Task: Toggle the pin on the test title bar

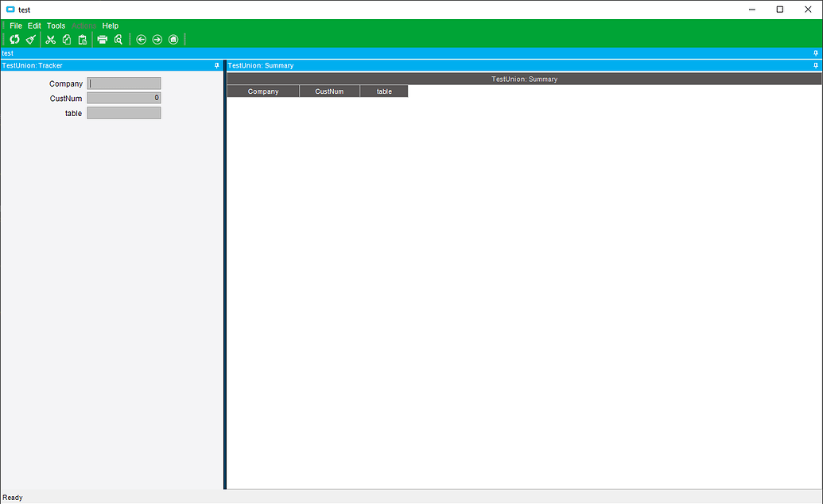Action: (x=814, y=52)
